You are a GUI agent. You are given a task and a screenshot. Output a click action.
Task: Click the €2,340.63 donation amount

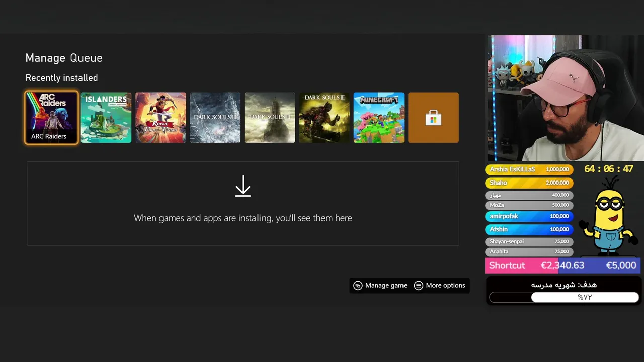click(562, 265)
